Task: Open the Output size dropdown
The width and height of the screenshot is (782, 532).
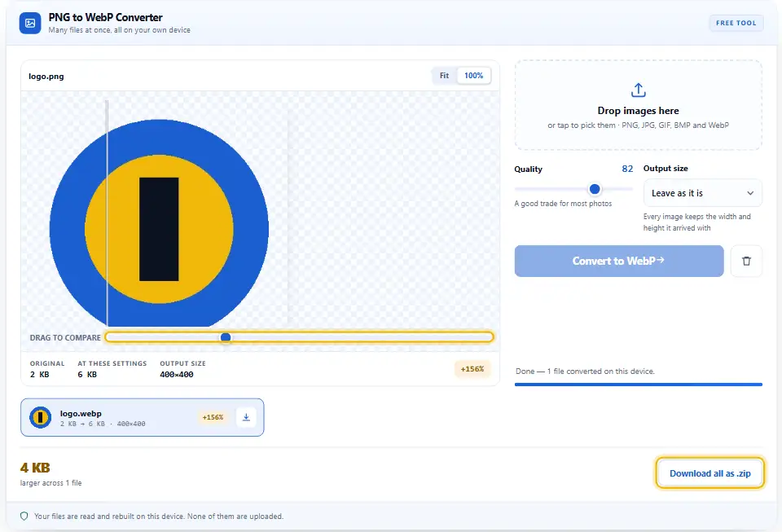Action: 702,193
